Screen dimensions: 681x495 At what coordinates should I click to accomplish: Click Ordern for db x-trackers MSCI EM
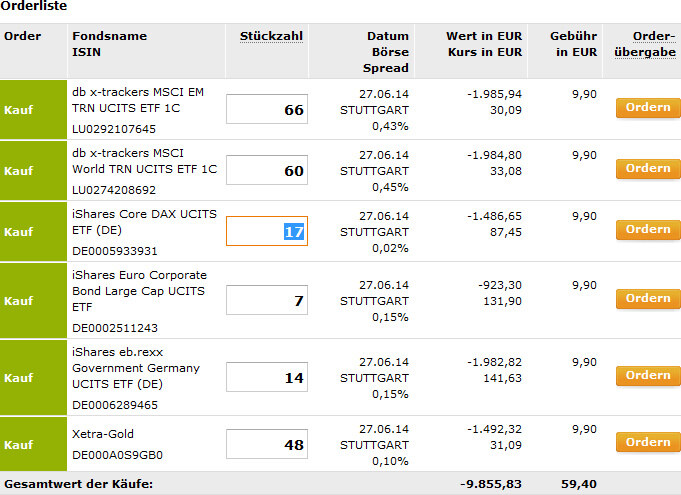(x=647, y=108)
